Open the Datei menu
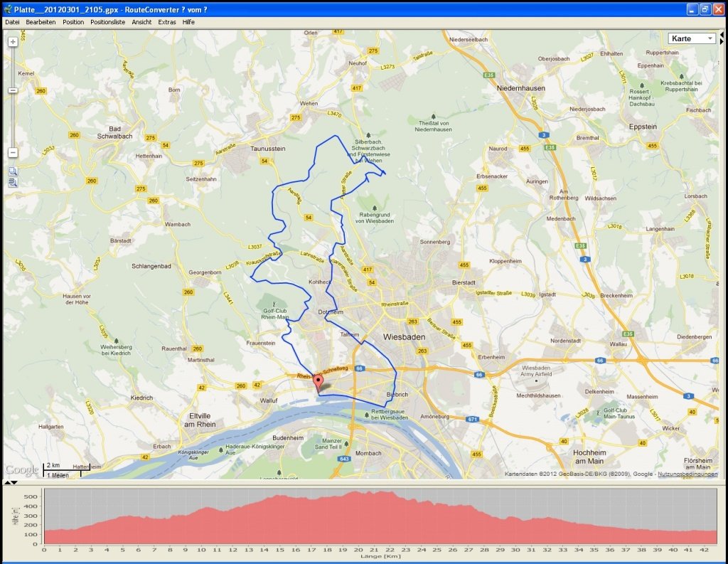 pos(12,22)
